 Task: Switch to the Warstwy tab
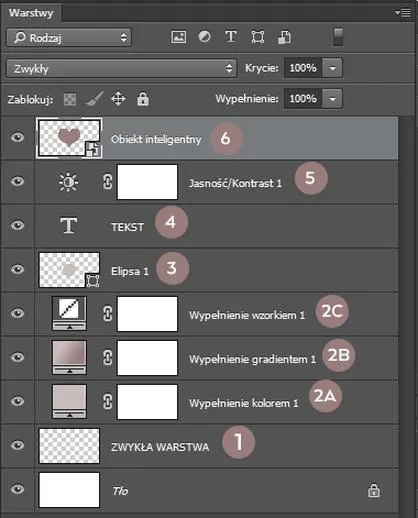[31, 13]
